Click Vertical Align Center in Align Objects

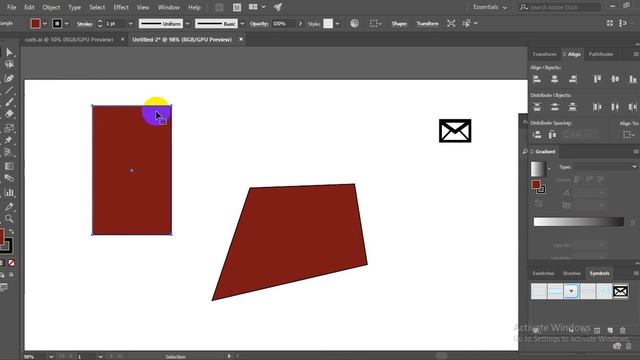[x=615, y=79]
